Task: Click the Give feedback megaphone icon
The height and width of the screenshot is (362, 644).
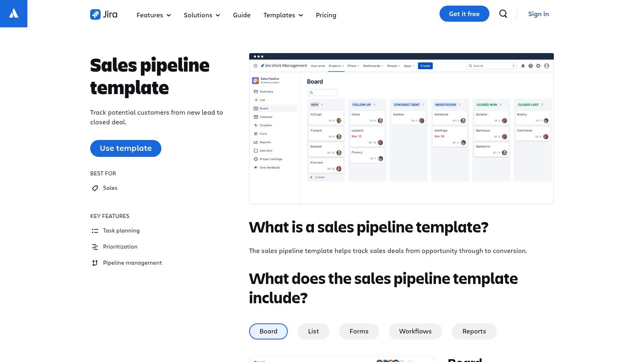Action: [x=256, y=168]
